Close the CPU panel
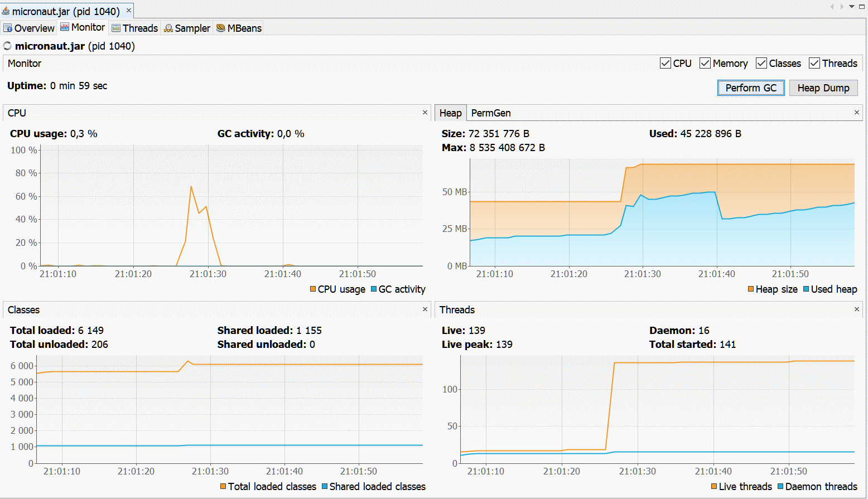Image resolution: width=868 pixels, height=499 pixels. coord(425,112)
